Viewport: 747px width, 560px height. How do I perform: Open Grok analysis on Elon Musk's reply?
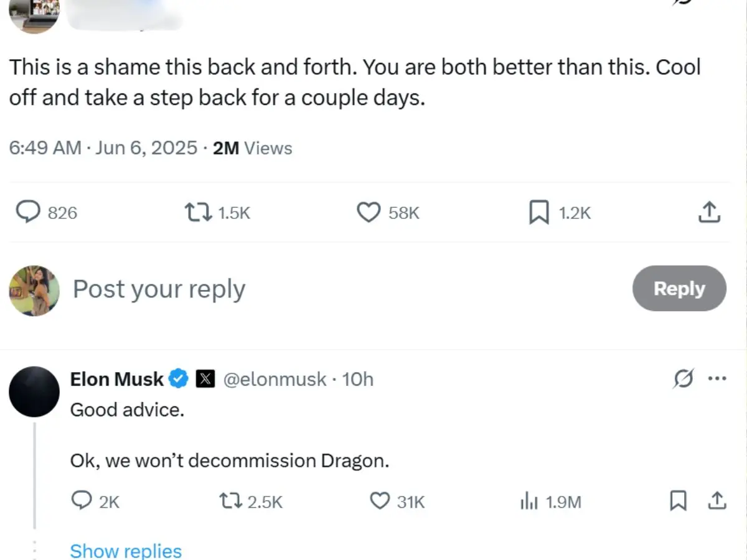pos(683,378)
